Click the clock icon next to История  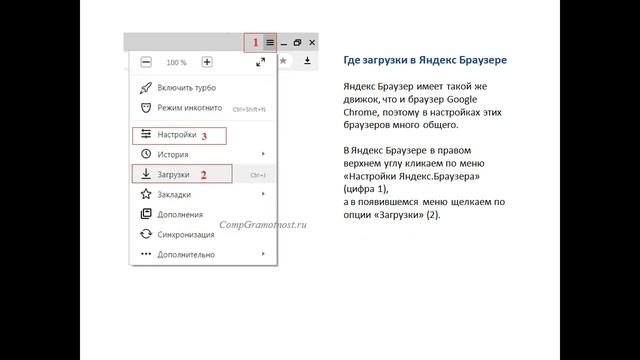[x=146, y=154]
